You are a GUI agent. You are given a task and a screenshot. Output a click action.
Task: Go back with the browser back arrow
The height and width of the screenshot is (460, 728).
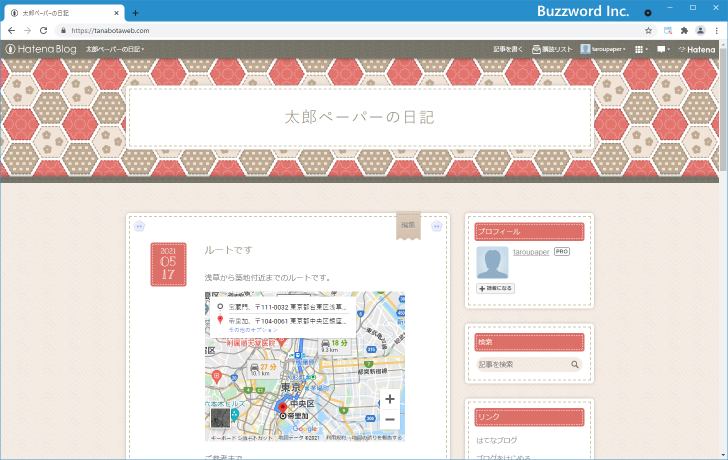(x=12, y=31)
